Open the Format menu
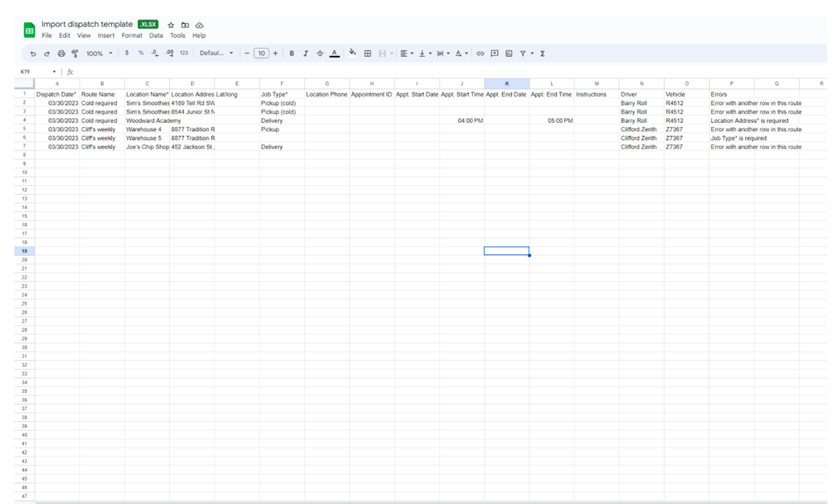Screen dimensions: 836x504 [131, 35]
